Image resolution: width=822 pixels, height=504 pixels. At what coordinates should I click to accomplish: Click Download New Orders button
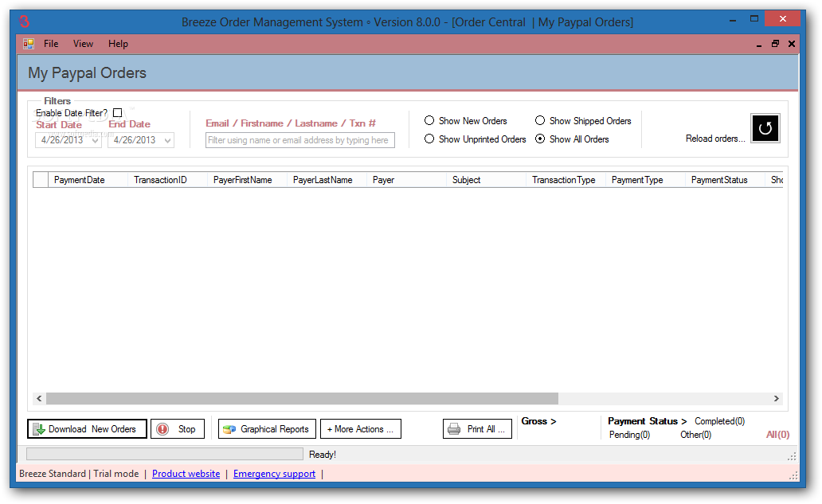(x=87, y=429)
